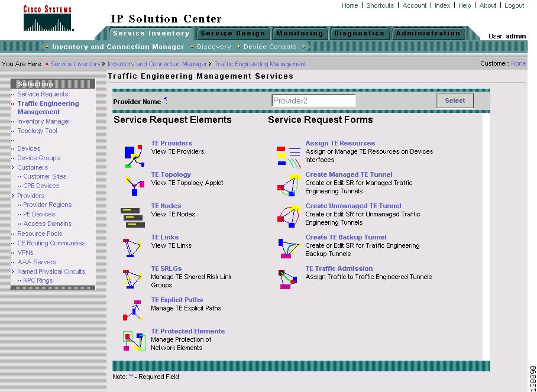Open Topology Tool in the sidebar
This screenshot has width=537, height=392.
[x=37, y=131]
